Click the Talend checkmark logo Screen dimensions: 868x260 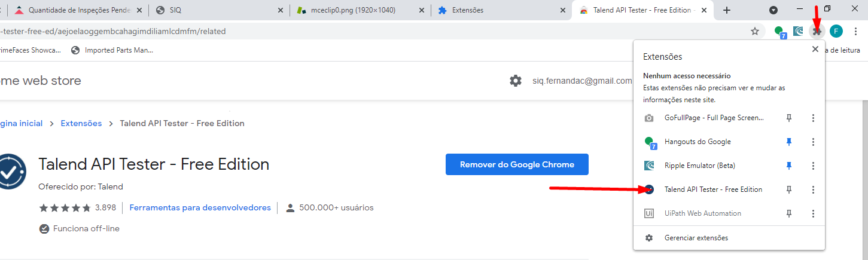pos(12,172)
